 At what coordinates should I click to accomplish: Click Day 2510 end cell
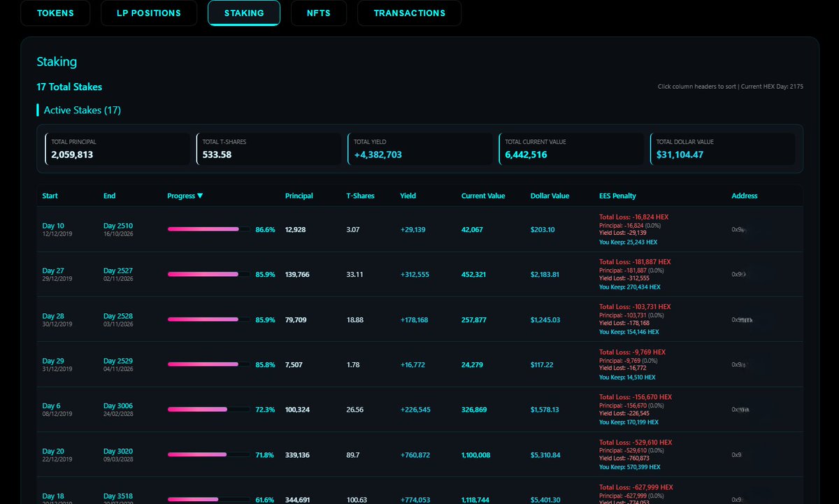[118, 229]
